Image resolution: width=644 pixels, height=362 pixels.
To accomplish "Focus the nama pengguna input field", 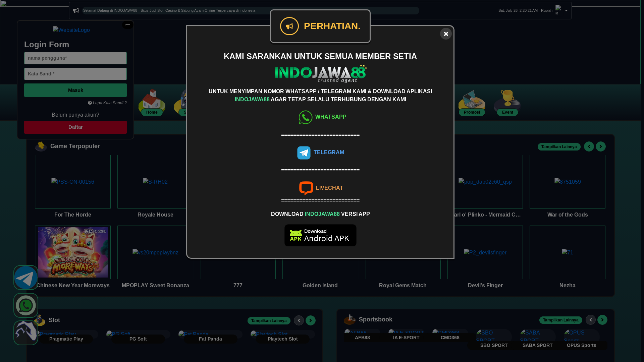I will pos(75,58).
